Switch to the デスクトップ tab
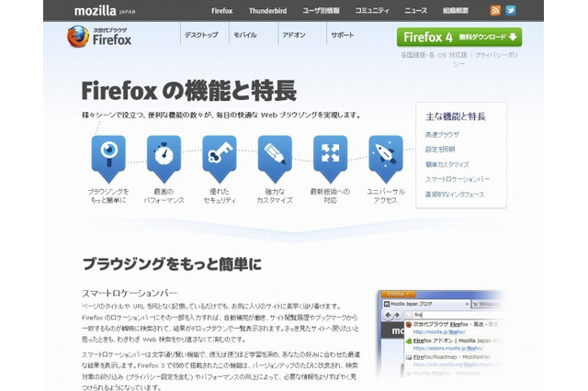Viewport: 588px width, 391px height. tap(201, 35)
